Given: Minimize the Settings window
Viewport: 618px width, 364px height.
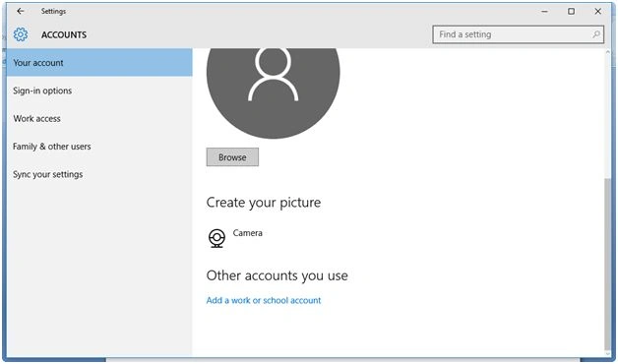Looking at the screenshot, I should pos(545,12).
